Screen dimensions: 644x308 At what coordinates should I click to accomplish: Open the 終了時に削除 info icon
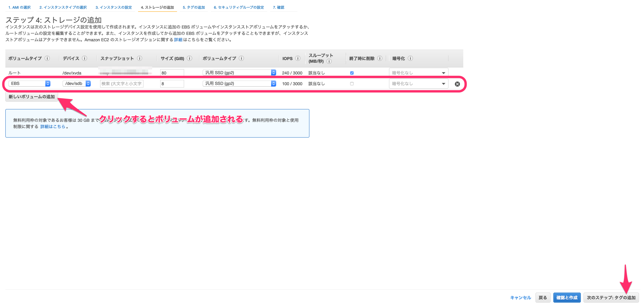[x=380, y=58]
